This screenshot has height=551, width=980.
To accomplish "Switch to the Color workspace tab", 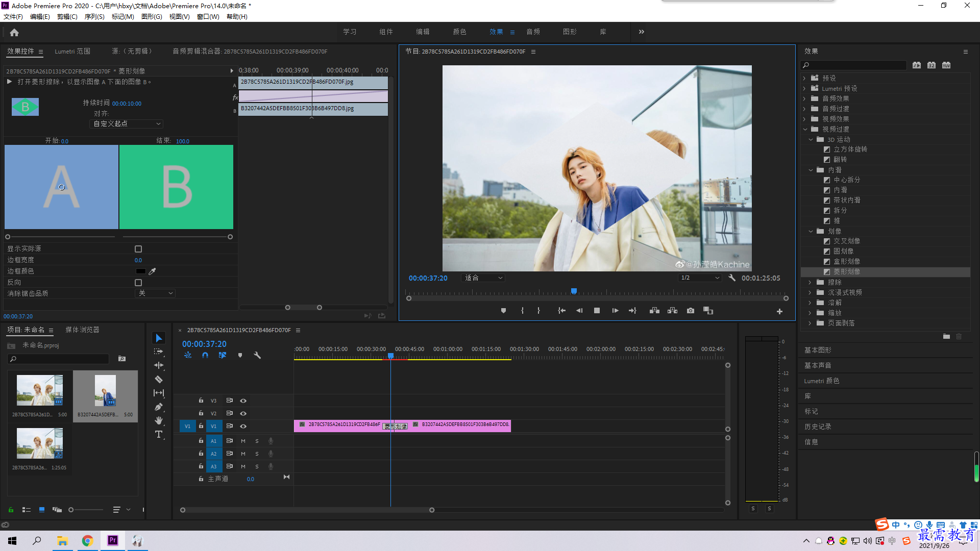I will pos(459,32).
